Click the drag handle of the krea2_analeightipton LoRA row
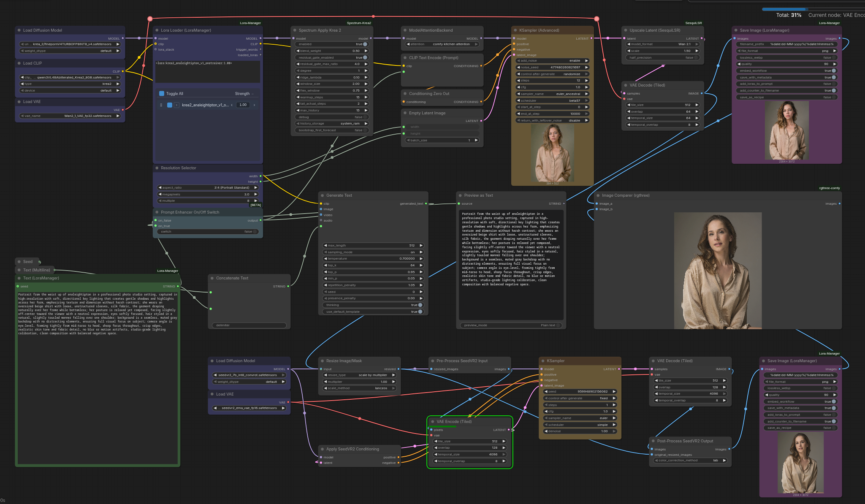 pyautogui.click(x=161, y=105)
